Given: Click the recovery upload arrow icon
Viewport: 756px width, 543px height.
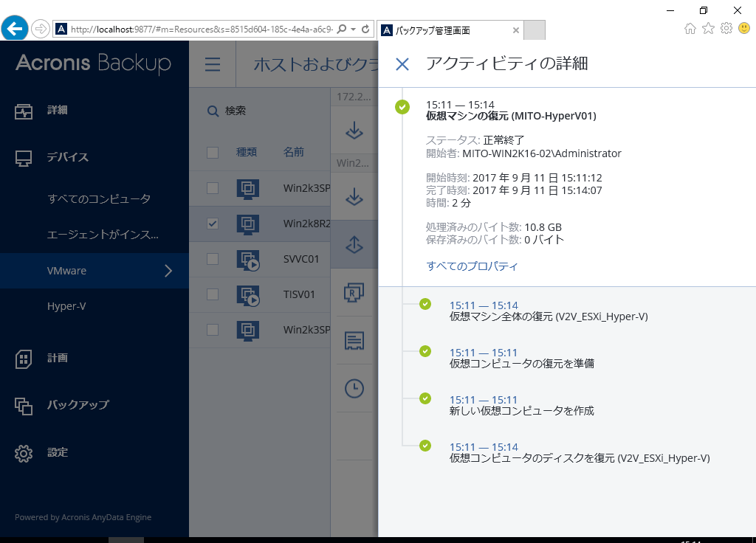Looking at the screenshot, I should point(354,244).
